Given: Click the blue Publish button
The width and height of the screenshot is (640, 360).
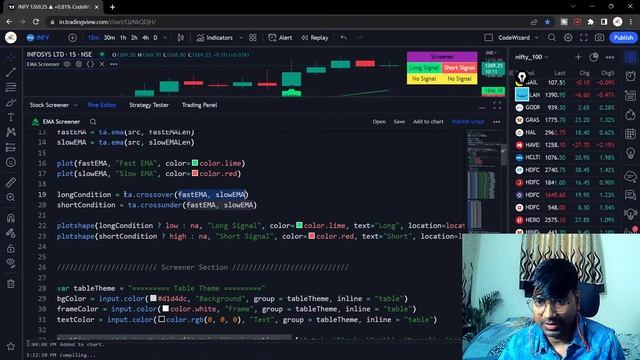Looking at the screenshot, I should (623, 38).
